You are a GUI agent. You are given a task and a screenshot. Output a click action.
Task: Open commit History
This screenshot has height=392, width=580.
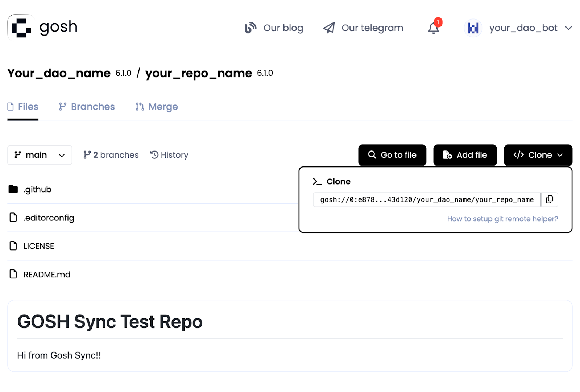169,155
